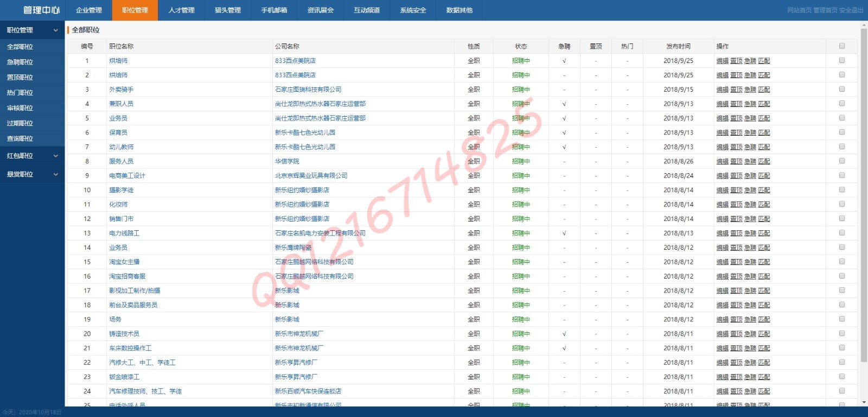The width and height of the screenshot is (868, 417).
Task: Open 数据其他 top menu
Action: pyautogui.click(x=459, y=10)
